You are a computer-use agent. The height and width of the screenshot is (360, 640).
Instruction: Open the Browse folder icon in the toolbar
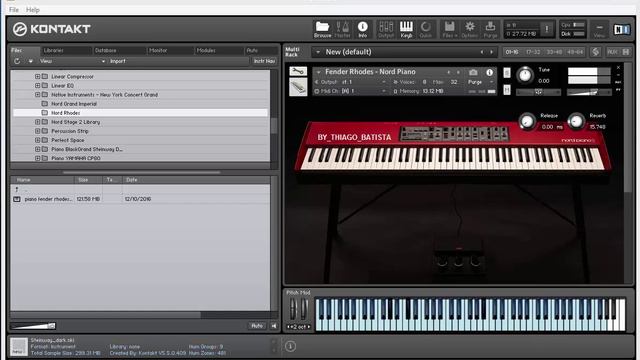click(x=322, y=29)
